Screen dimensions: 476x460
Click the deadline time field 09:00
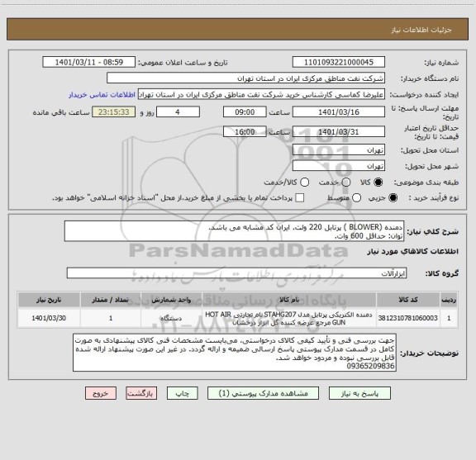click(x=245, y=112)
